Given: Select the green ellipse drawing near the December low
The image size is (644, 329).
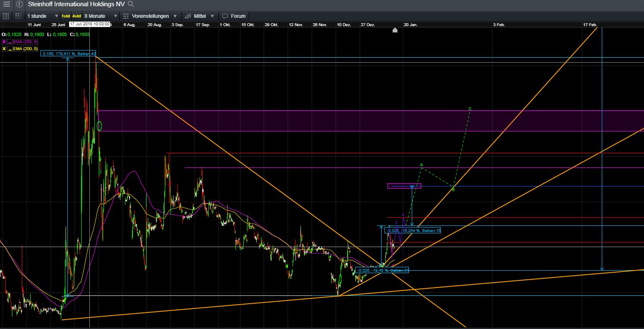Looking at the screenshot, I should coord(340,280).
